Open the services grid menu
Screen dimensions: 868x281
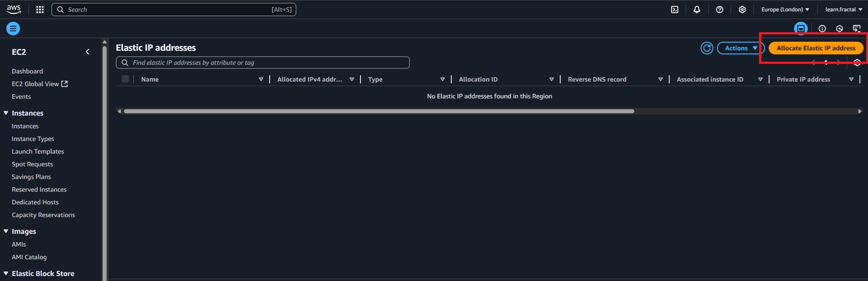[40, 10]
